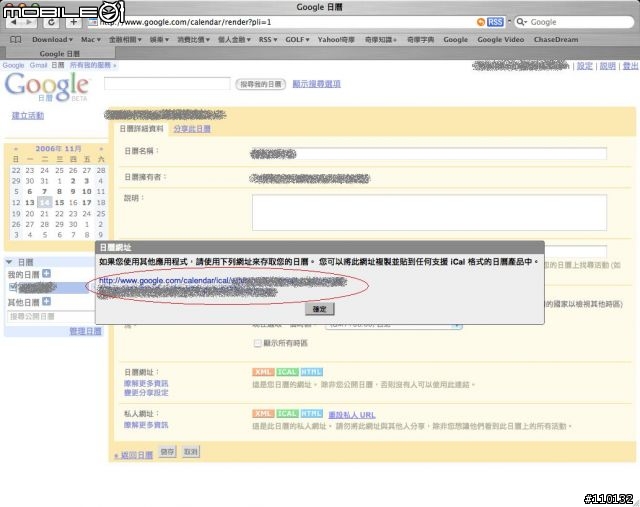Select the Google 日曆 browser tab
The image size is (640, 507).
coord(60,53)
